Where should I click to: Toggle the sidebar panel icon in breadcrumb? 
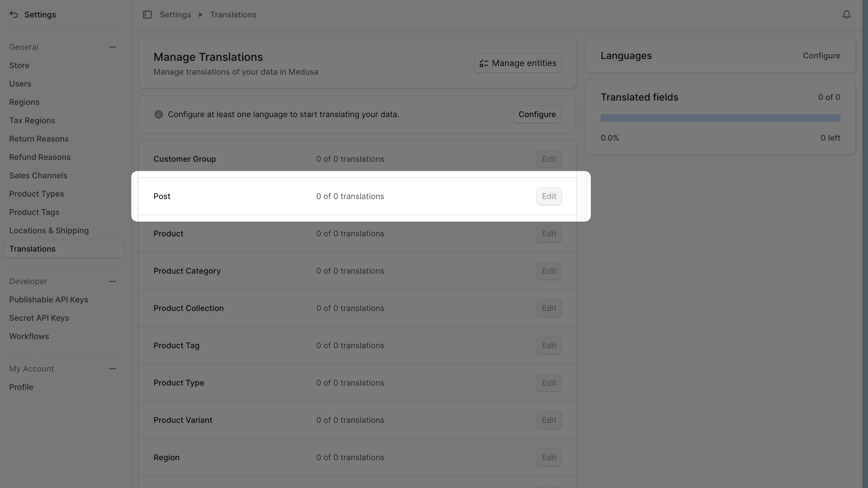[x=147, y=14]
